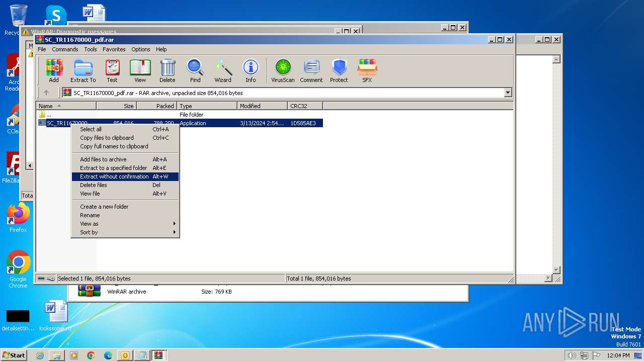
Task: Choose Extract without confirmation
Action: [x=125, y=176]
